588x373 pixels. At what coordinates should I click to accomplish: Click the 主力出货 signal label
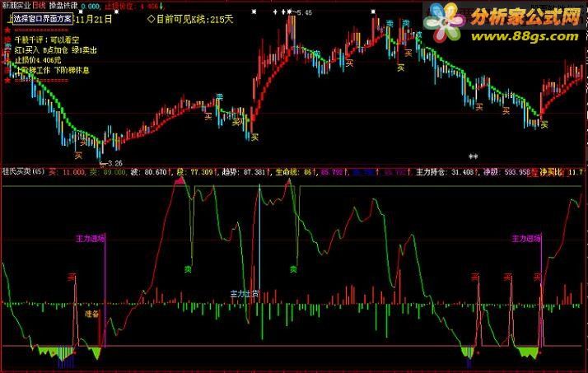245,293
